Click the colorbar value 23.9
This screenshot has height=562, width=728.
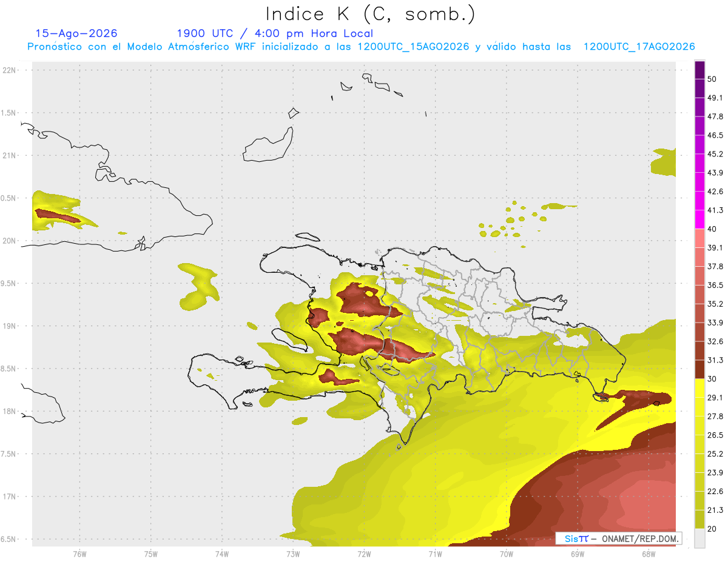[x=715, y=473]
